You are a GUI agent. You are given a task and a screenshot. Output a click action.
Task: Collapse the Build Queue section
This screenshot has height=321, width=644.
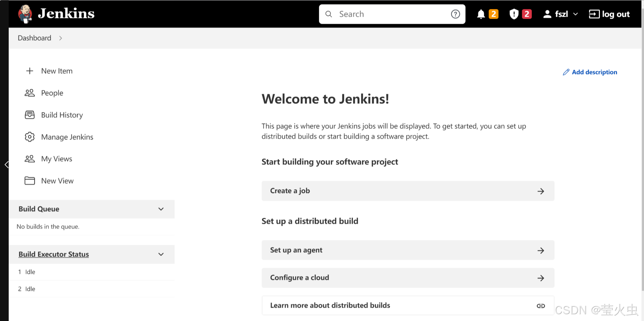161,209
